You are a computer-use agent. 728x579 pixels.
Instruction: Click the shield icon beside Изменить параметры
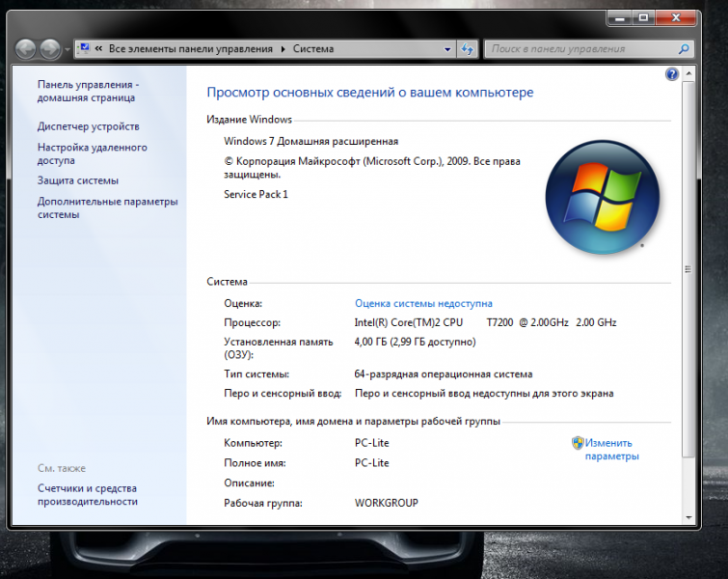(x=578, y=443)
